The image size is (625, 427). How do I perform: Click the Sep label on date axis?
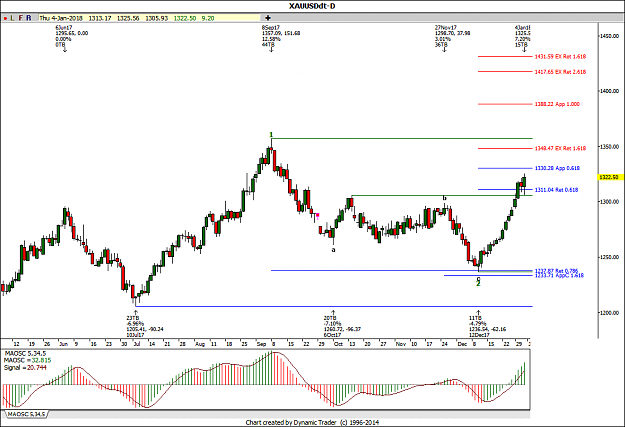click(261, 344)
